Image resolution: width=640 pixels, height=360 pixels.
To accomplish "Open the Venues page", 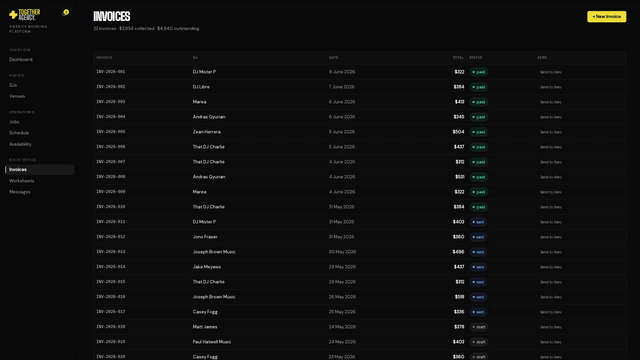I will 17,96.
